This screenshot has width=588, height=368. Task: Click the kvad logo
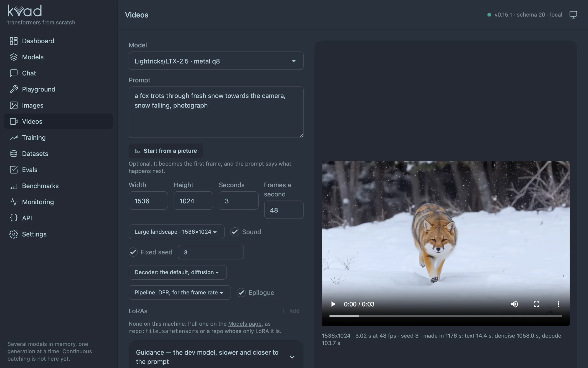pos(25,11)
